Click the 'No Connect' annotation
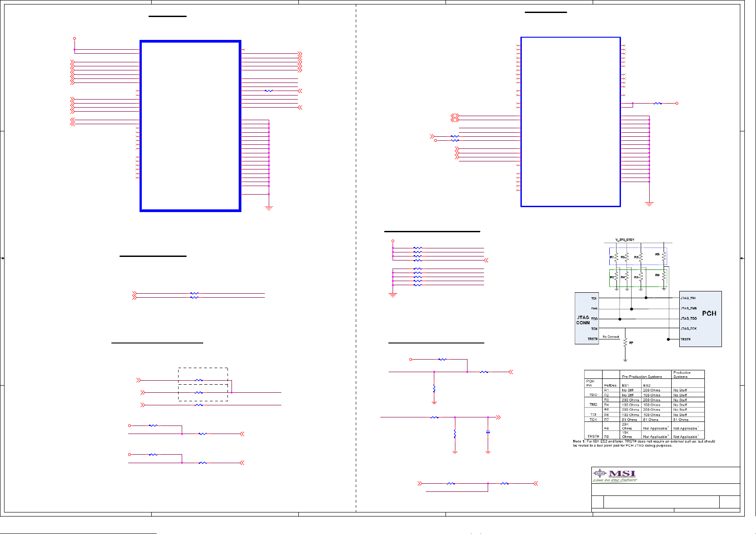This screenshot has height=534, width=756. pyautogui.click(x=611, y=337)
